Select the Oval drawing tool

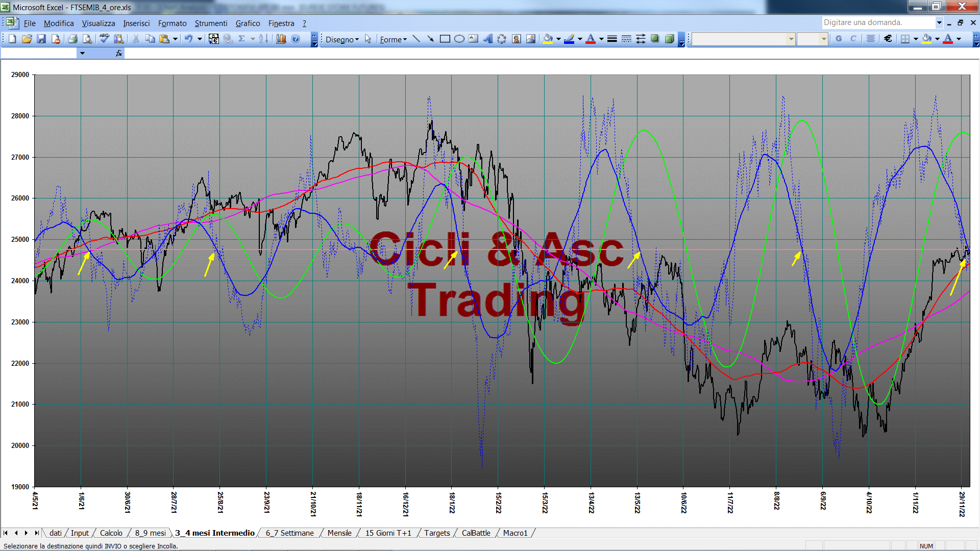(x=459, y=39)
